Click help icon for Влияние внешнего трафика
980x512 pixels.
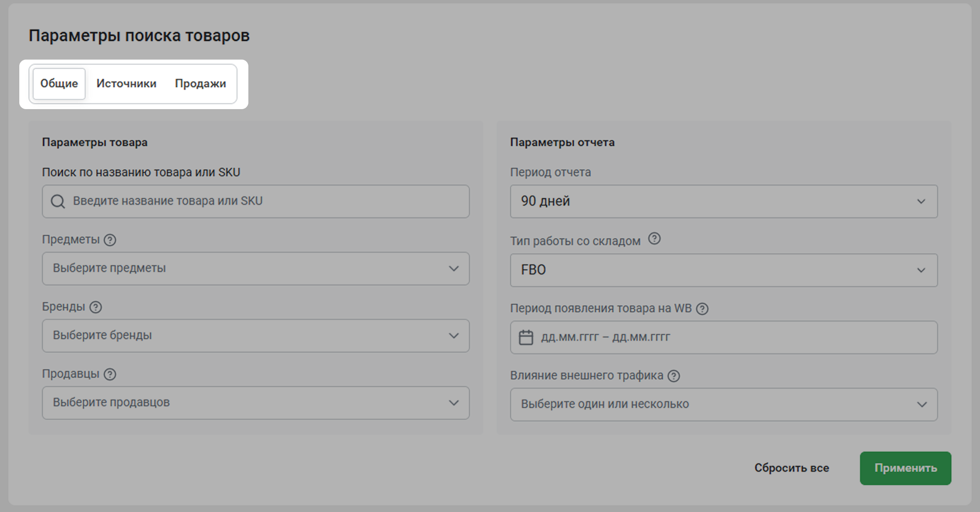674,376
